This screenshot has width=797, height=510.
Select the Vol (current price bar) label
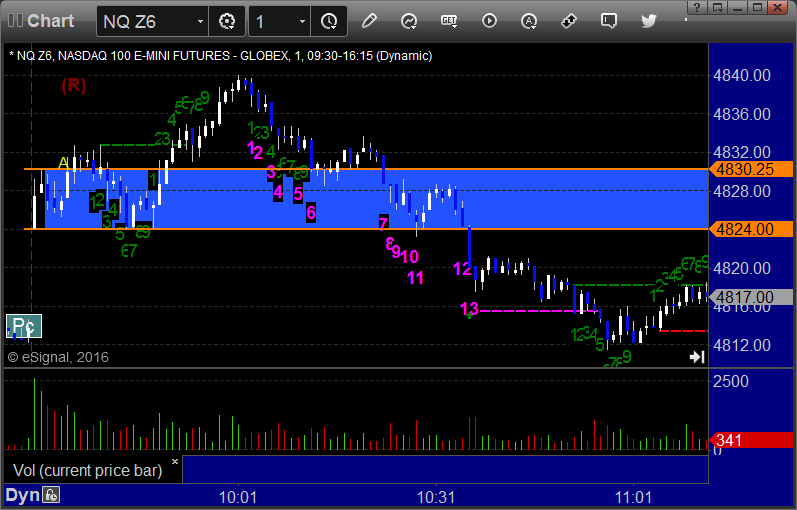click(87, 470)
